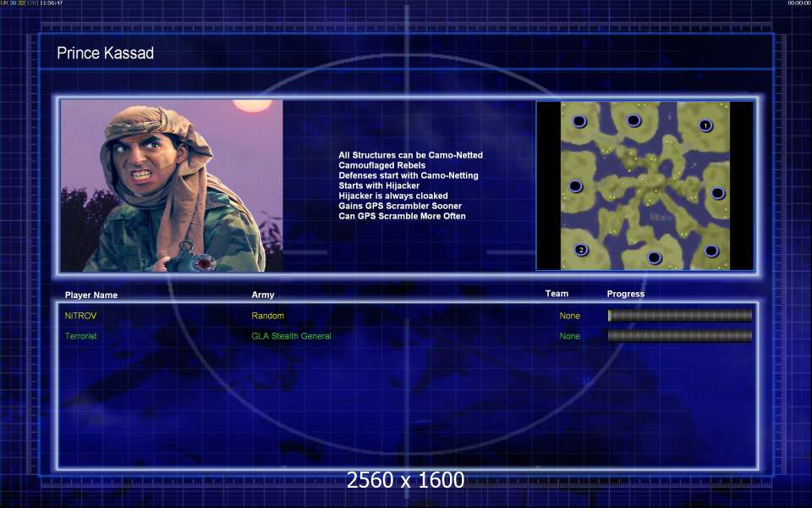Pick the empty start marker at minimap top center
This screenshot has width=812, height=508.
click(x=634, y=121)
